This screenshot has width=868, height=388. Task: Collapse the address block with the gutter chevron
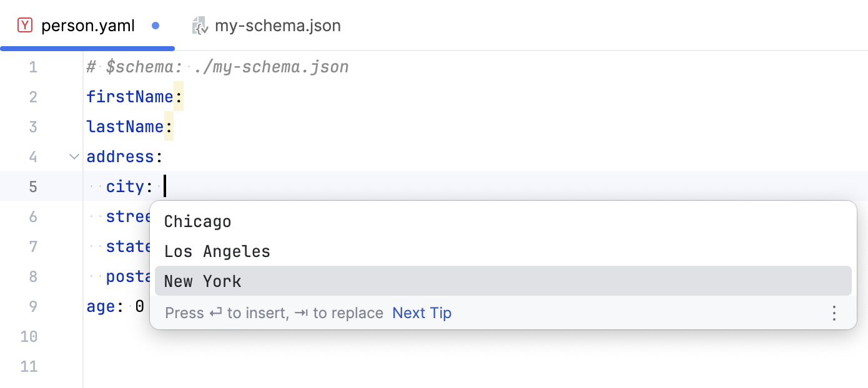point(73,157)
